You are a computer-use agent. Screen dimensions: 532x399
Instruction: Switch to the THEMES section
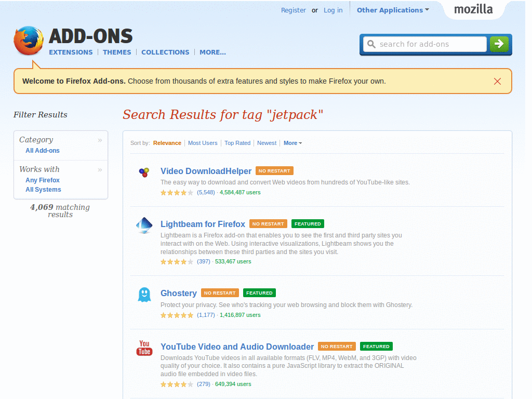click(x=117, y=52)
